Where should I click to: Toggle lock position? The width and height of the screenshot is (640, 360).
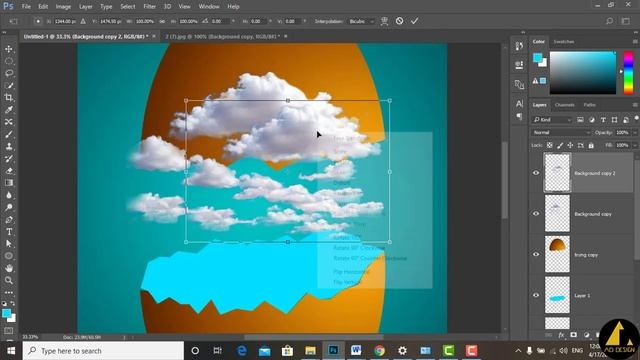(x=570, y=145)
